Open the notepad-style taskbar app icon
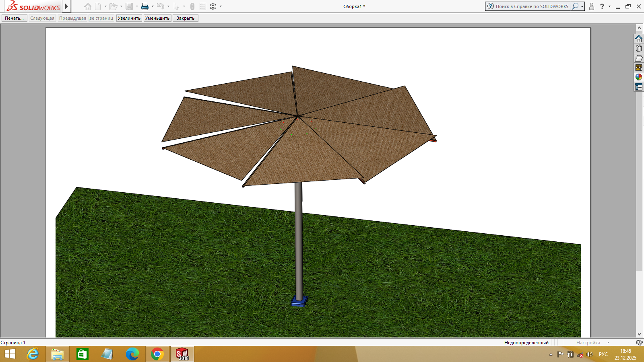 (107, 354)
